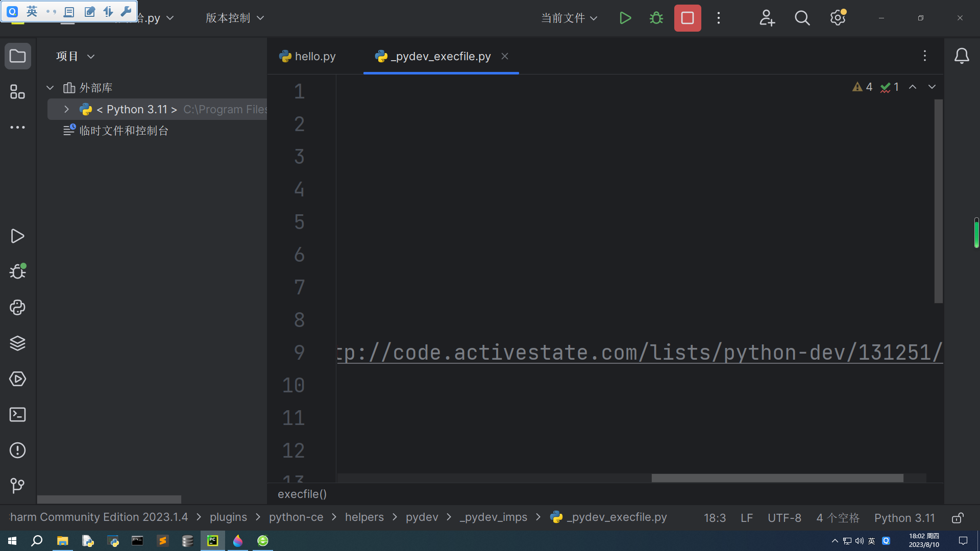Open the editor tabs options menu
Screen dimensions: 980x551
pos(925,56)
